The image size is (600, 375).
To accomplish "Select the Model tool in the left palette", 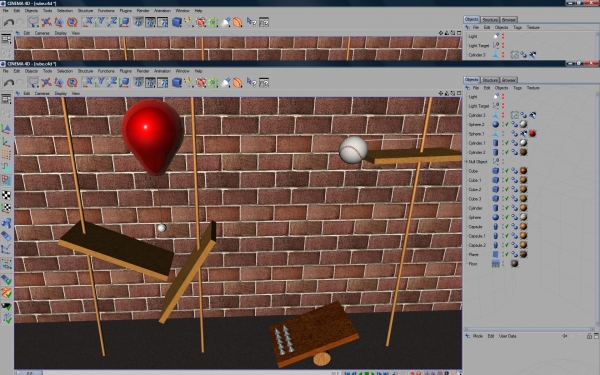I will click(x=6, y=129).
